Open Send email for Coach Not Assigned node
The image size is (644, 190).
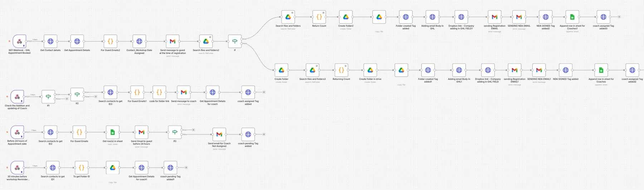[219, 135]
